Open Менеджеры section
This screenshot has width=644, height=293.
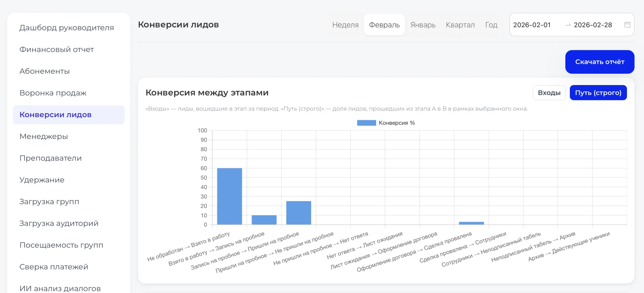click(44, 137)
